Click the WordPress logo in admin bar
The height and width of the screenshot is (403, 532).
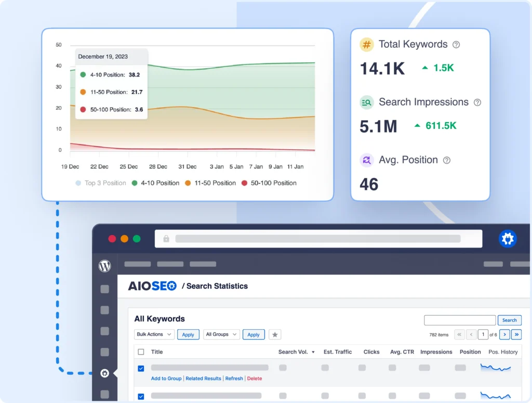104,266
